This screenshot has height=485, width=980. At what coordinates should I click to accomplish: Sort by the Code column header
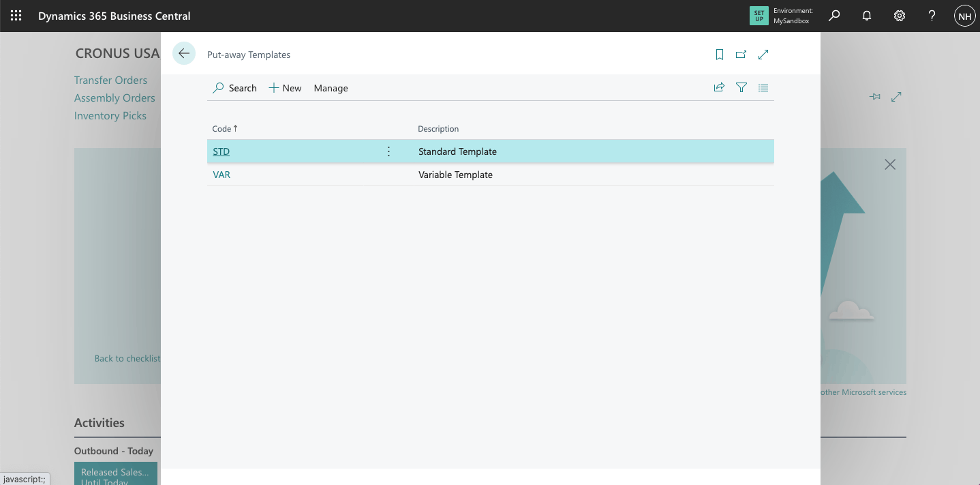click(x=225, y=128)
